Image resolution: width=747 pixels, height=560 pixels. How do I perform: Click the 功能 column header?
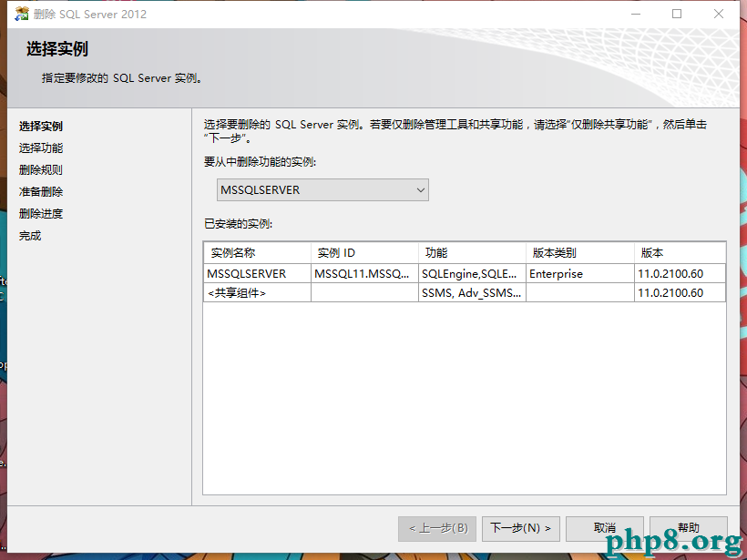(x=472, y=253)
